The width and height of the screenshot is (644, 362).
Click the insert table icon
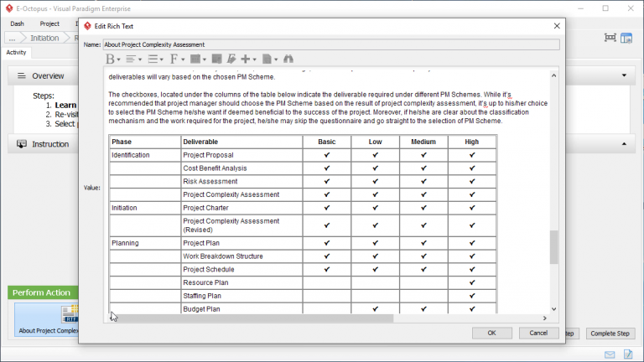point(197,59)
